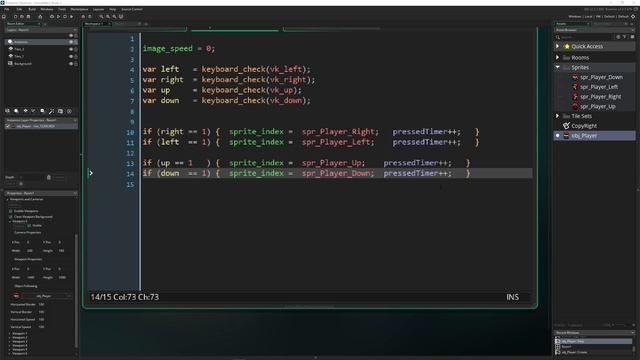Click the stop game toolbar icon
Viewport: 640px width, 360px height.
(x=65, y=16)
